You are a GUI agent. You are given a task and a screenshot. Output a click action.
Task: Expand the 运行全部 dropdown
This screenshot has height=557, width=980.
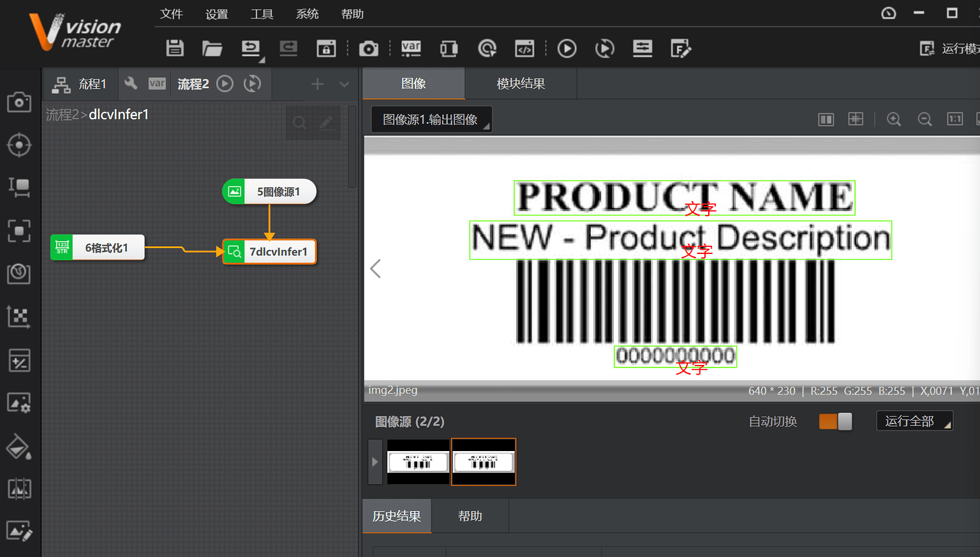(x=914, y=421)
